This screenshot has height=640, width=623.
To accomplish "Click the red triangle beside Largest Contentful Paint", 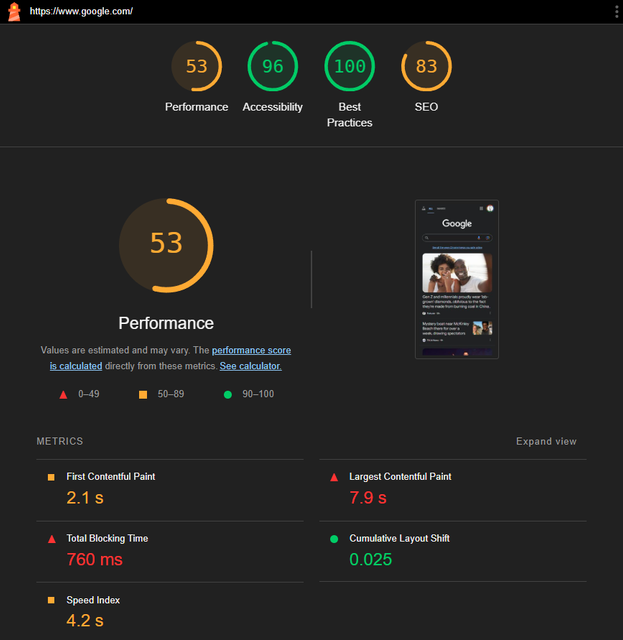I will [x=334, y=477].
